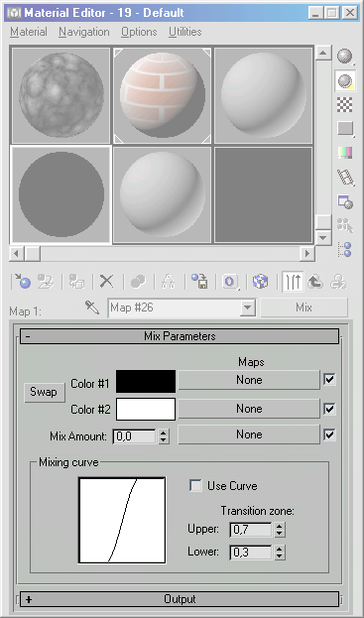This screenshot has height=618, width=364.
Task: Enable the Use Curve checkbox
Action: 195,486
